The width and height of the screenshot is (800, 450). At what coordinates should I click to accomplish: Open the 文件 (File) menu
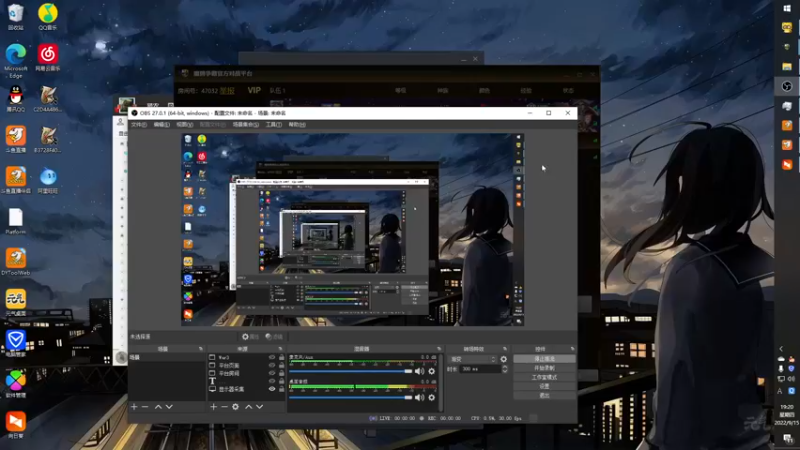(139, 124)
